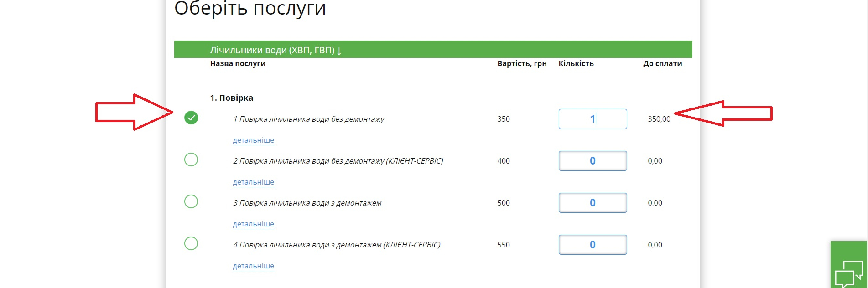868x288 pixels.
Task: Click the quantity field for service 2
Action: (593, 161)
